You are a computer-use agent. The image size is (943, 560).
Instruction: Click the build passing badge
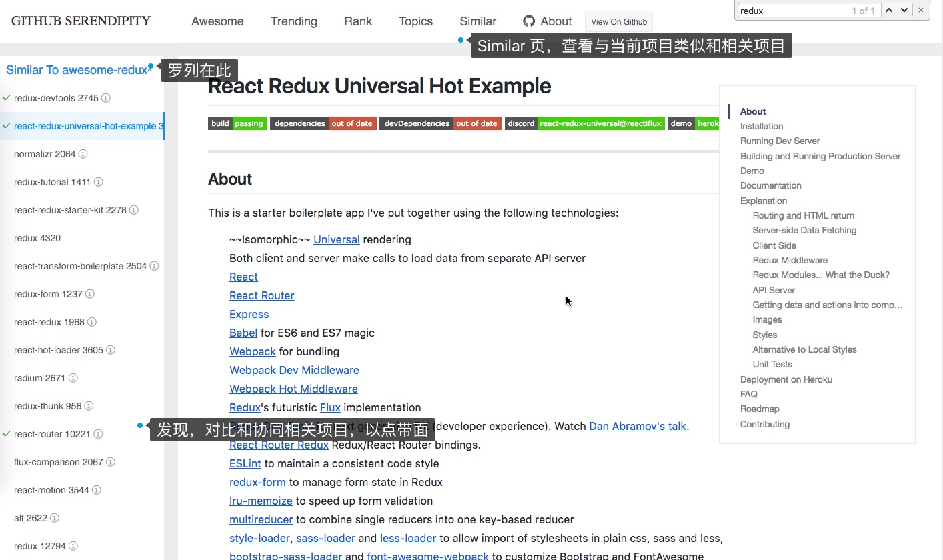[237, 123]
